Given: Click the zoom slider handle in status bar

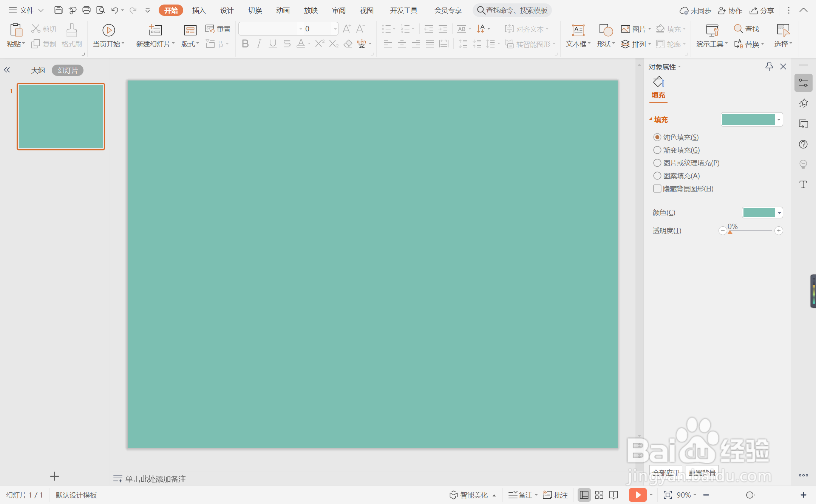Looking at the screenshot, I should tap(750, 495).
